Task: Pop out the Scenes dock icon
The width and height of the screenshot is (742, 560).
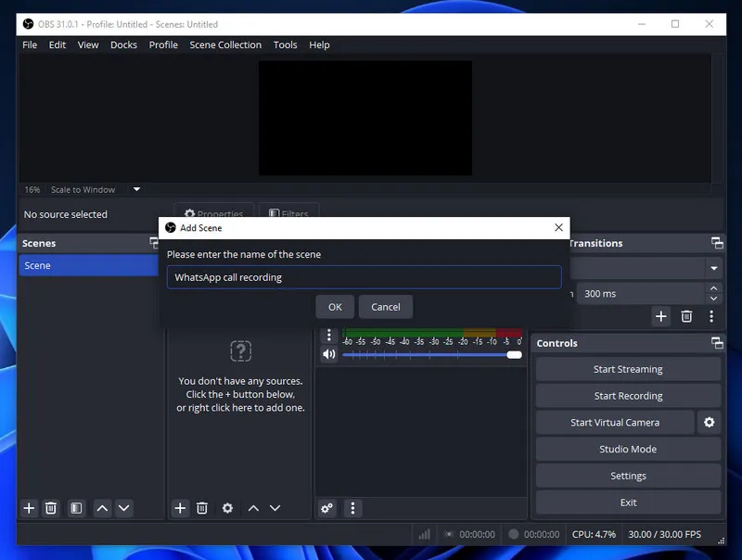Action: 154,243
